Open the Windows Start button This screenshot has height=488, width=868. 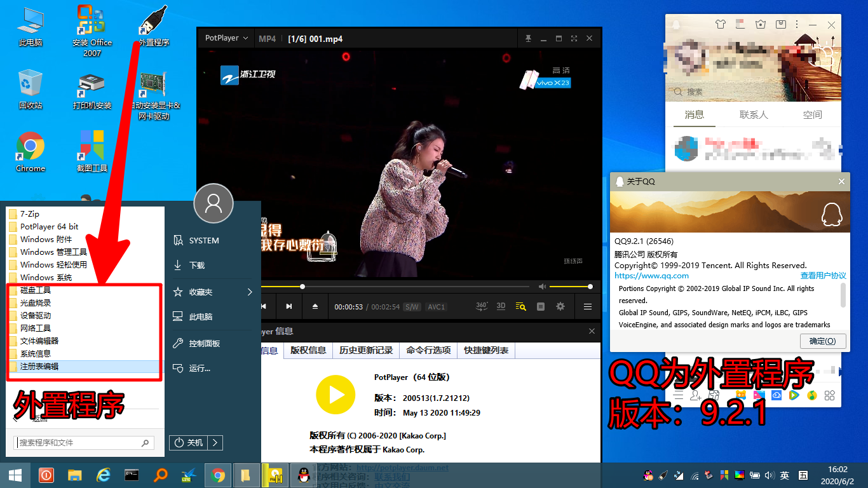15,475
